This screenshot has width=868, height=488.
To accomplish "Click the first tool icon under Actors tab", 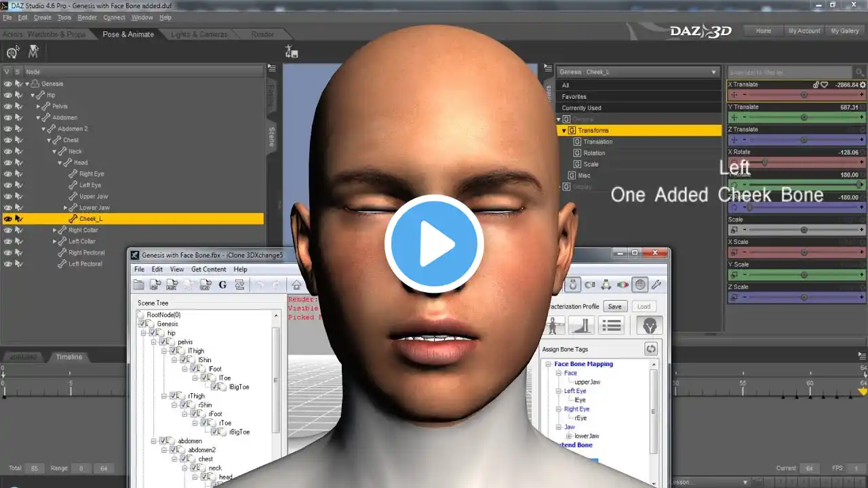I will pos(13,52).
